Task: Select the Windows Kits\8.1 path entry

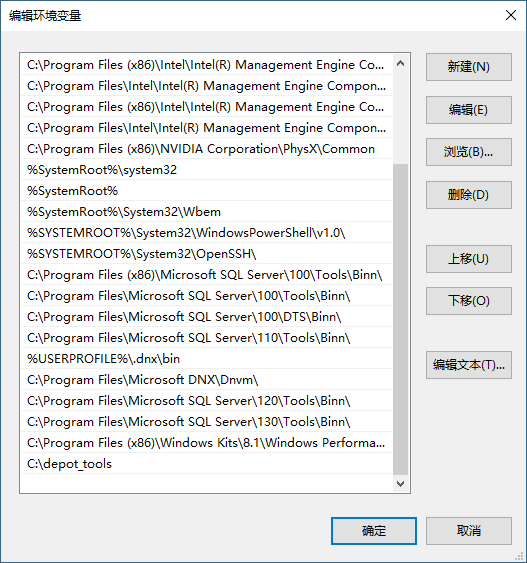Action: click(206, 443)
